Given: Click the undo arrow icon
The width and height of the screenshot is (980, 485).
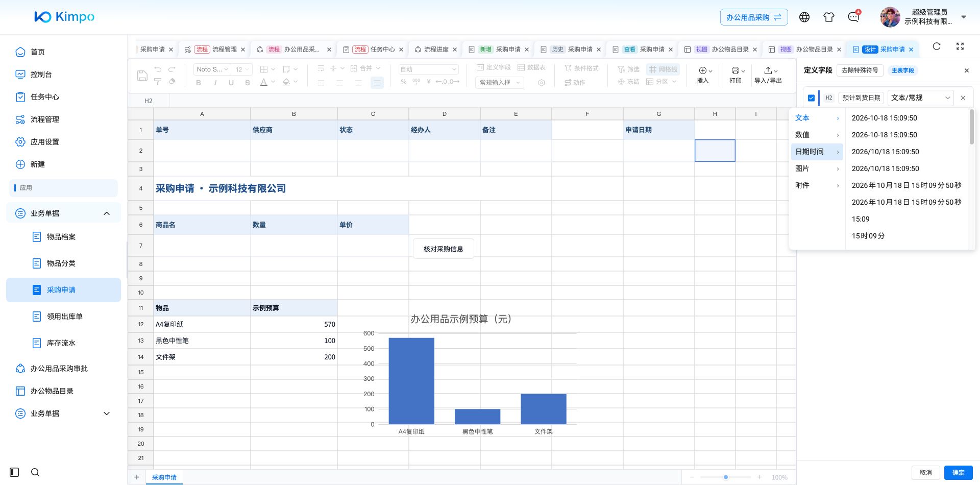Looking at the screenshot, I should pos(158,69).
